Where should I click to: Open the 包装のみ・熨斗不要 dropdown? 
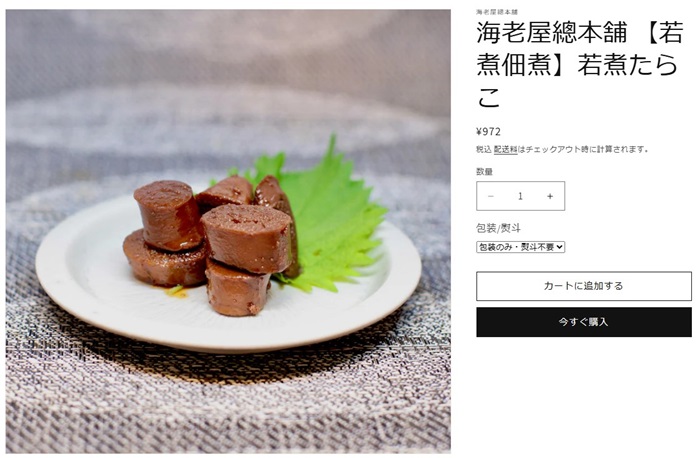521,247
